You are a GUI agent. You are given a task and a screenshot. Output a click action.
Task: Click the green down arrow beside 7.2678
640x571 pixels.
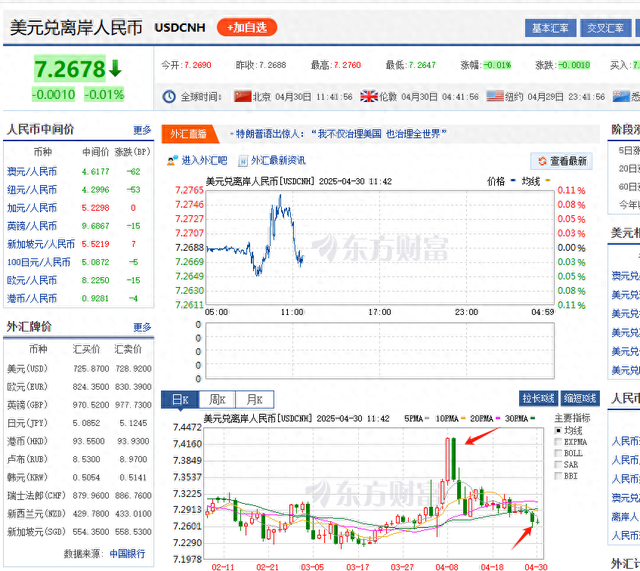115,68
